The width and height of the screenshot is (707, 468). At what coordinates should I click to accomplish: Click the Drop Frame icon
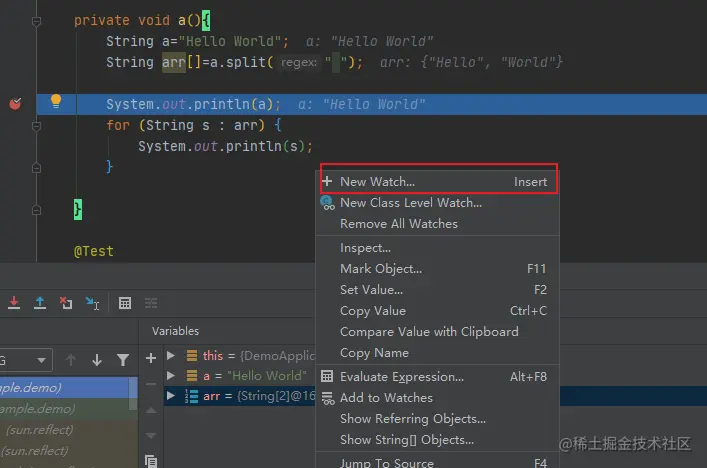tap(66, 303)
